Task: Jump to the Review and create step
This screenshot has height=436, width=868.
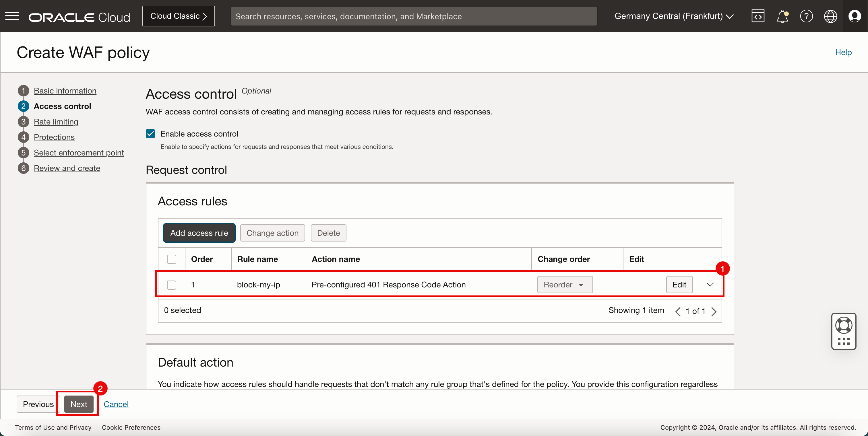Action: coord(67,168)
